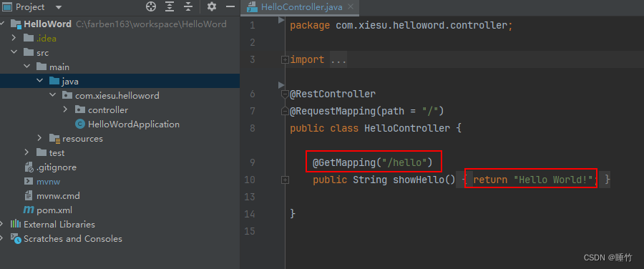644x269 pixels.
Task: Select the HelloWord project root
Action: tap(48, 24)
